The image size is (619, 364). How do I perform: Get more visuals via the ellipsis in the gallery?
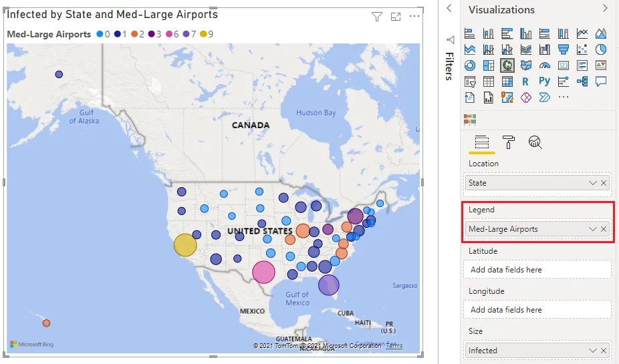[563, 98]
